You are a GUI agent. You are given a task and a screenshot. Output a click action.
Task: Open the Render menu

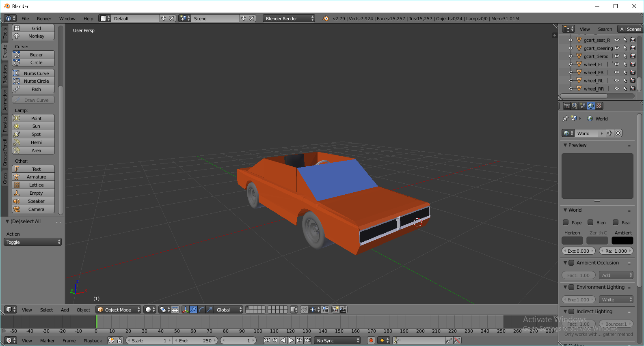(x=44, y=19)
